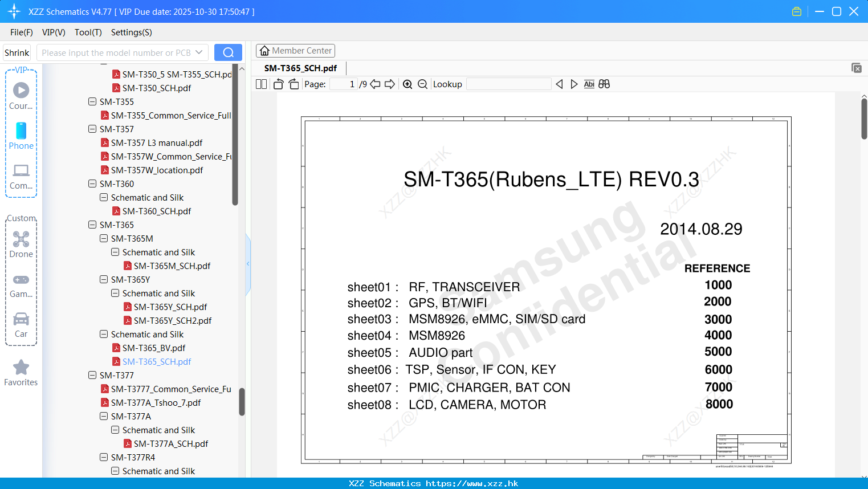Find previous lookup result

tap(559, 84)
